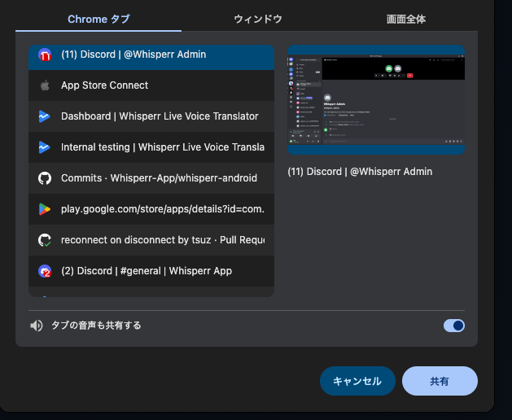Screen dimensions: 512x420
Task: Toggle the タブの音声も共有する switch
Action: pyautogui.click(x=454, y=326)
